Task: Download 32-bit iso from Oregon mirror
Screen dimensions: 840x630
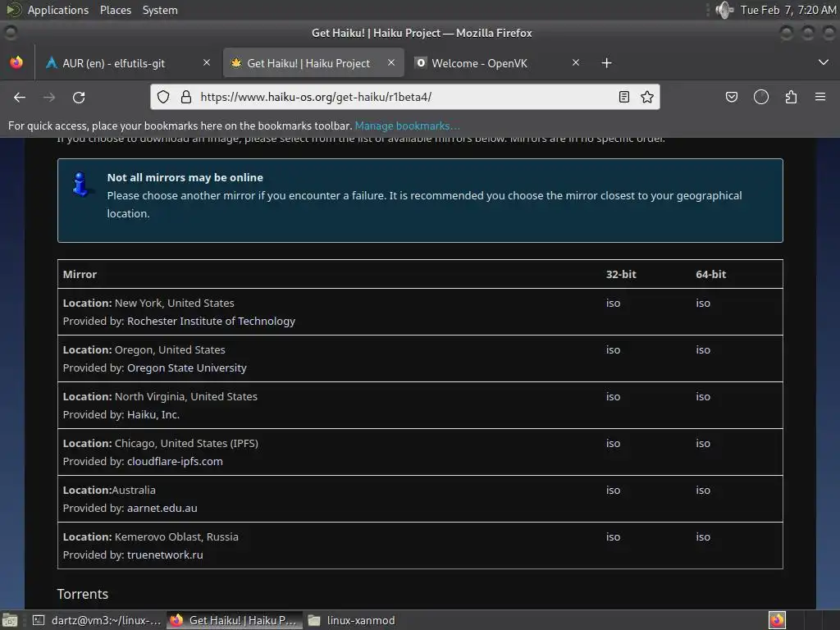Action: [613, 349]
